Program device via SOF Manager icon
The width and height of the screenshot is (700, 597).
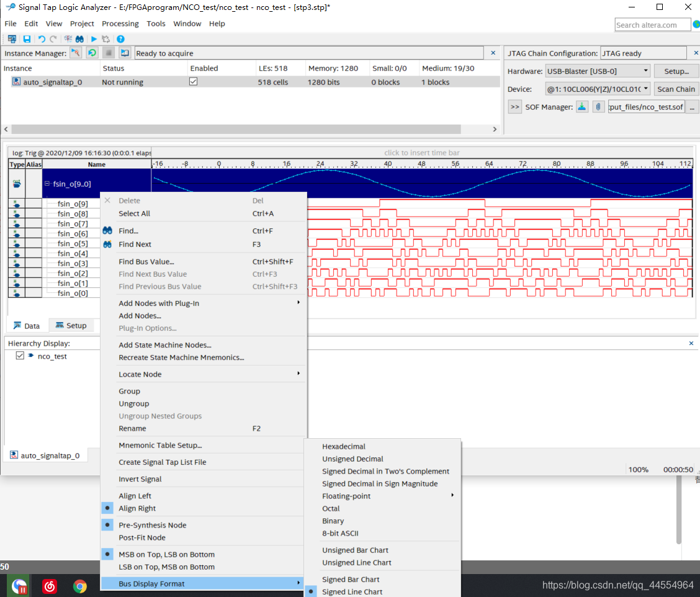click(x=582, y=107)
